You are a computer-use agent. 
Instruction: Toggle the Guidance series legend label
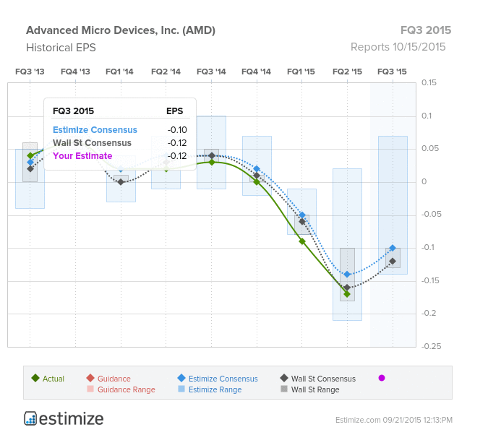[114, 379]
